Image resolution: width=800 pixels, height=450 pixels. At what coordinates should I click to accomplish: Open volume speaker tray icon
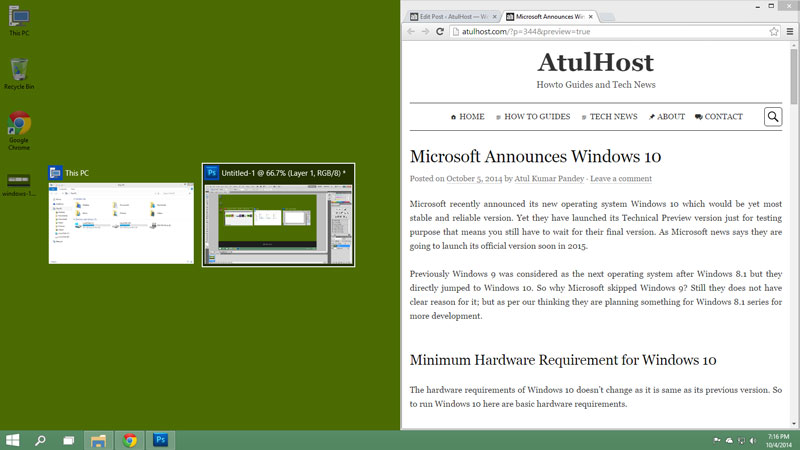pyautogui.click(x=754, y=440)
